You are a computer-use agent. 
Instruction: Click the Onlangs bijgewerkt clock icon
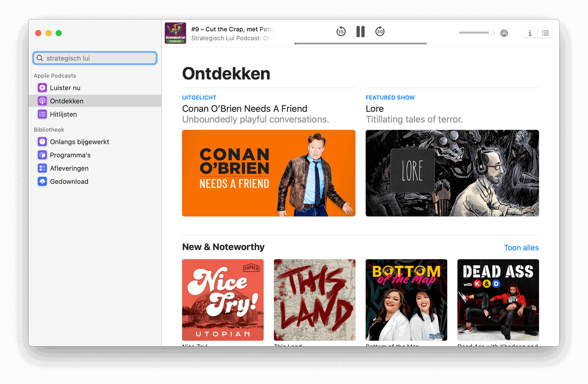(x=42, y=142)
